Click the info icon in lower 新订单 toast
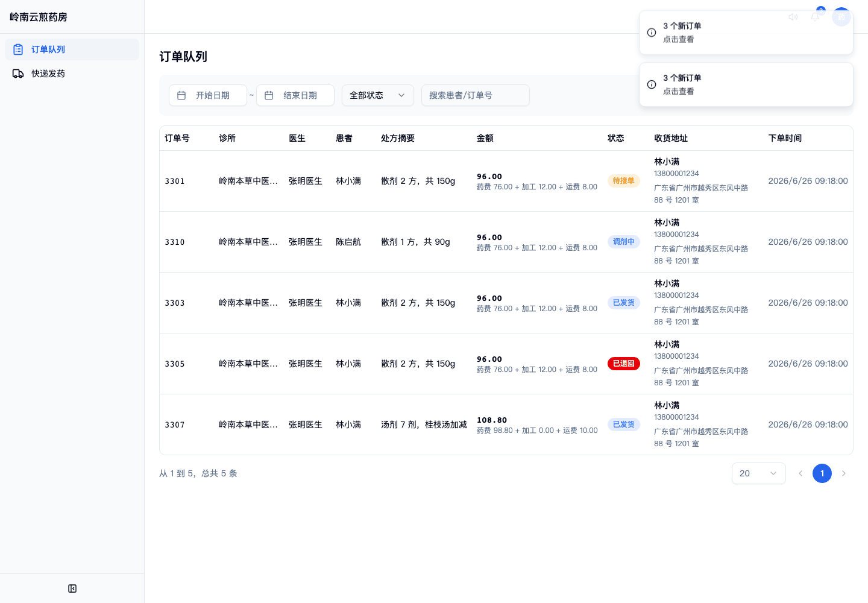This screenshot has width=868, height=603. tap(652, 84)
